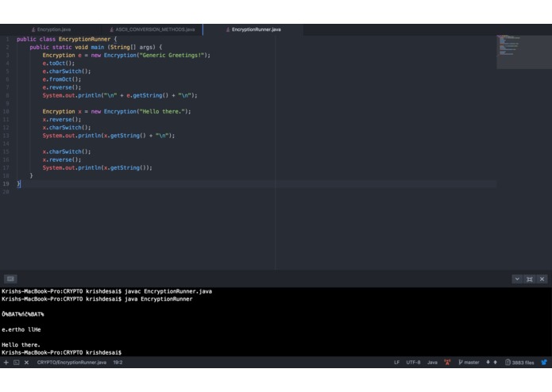Copy path CRYPTO/EncryptionRunner.java in status bar
552x392 pixels.
(x=71, y=362)
